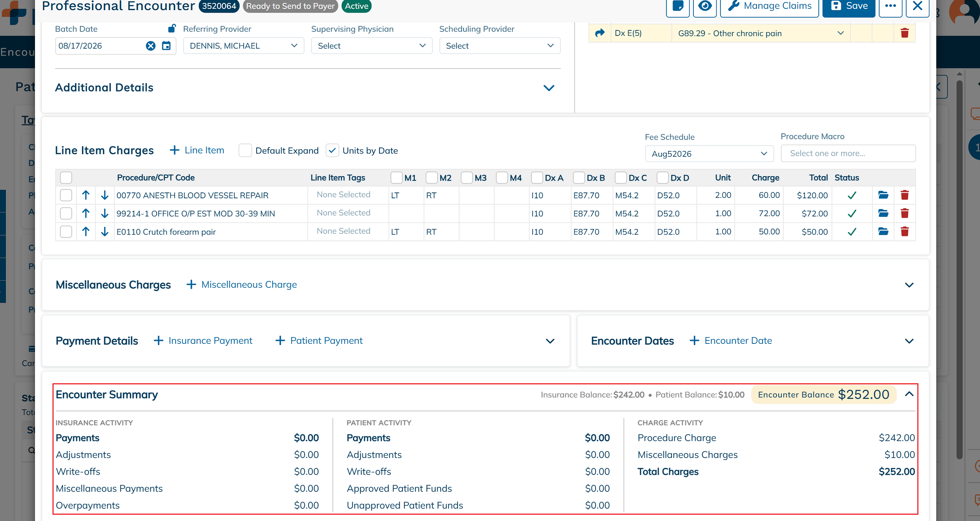The image size is (980, 521).
Task: Open the Referring Provider dropdown
Action: [x=244, y=46]
